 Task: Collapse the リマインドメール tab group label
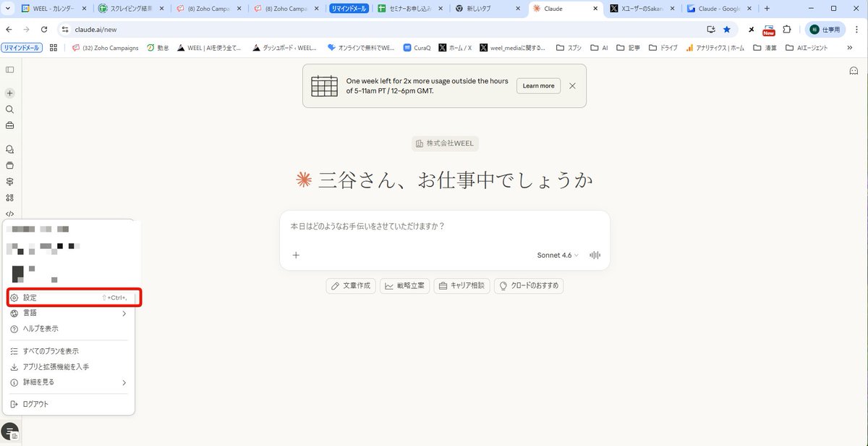click(x=349, y=9)
